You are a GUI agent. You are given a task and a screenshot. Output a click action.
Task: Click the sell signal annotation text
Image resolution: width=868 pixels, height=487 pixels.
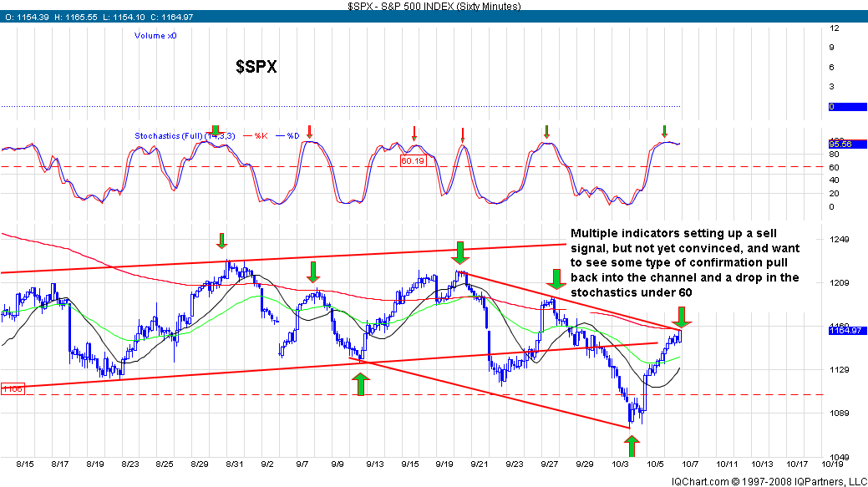point(685,261)
